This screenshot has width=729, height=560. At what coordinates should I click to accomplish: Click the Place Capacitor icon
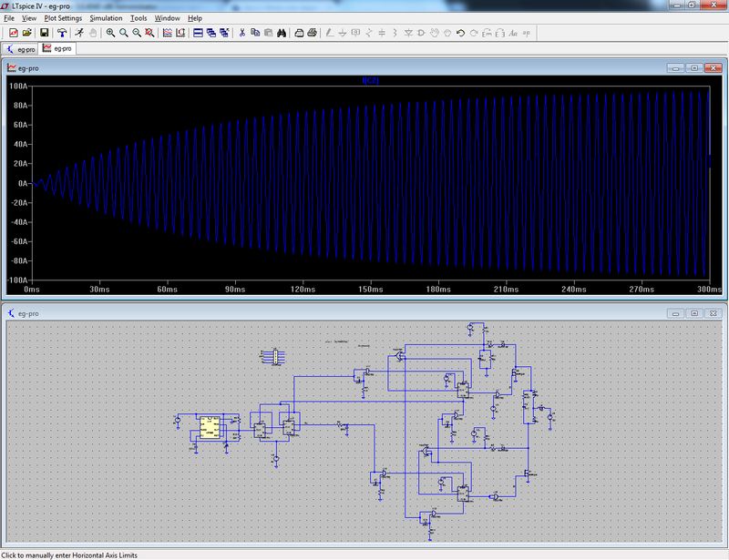pyautogui.click(x=382, y=33)
